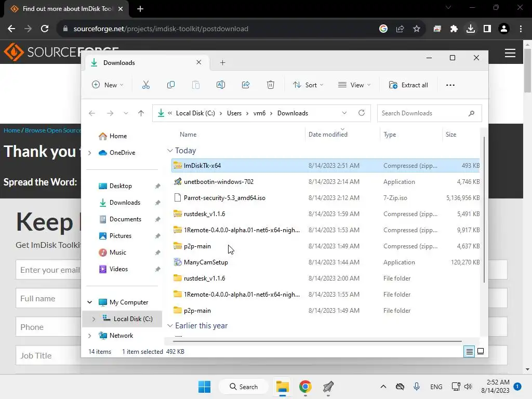This screenshot has width=532, height=399.
Task: Select Pictures in navigation pane
Action: (121, 236)
